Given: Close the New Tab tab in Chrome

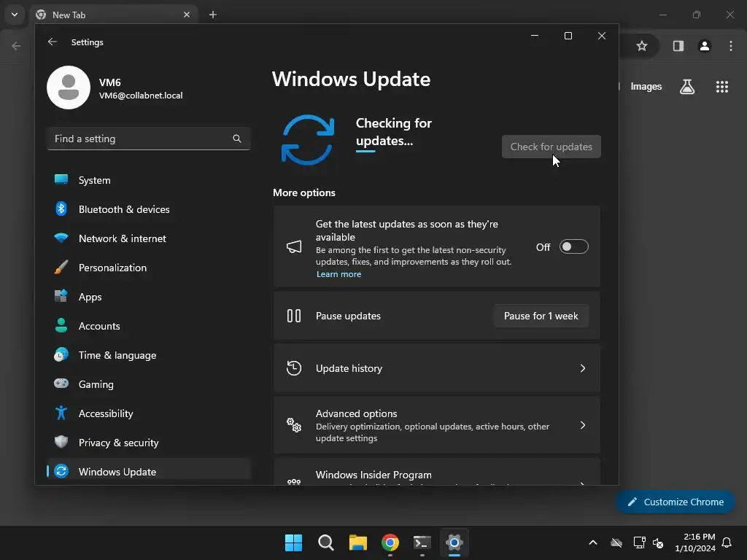Looking at the screenshot, I should click(x=187, y=15).
